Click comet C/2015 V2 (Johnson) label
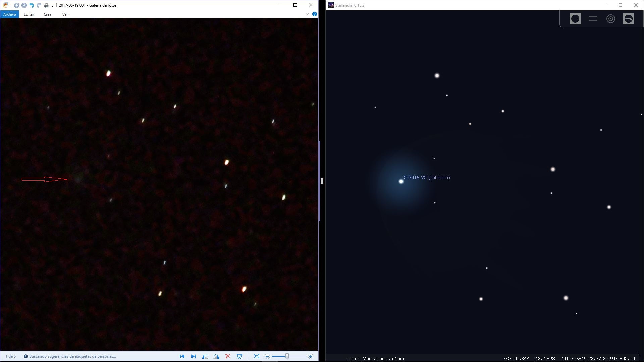 point(427,178)
